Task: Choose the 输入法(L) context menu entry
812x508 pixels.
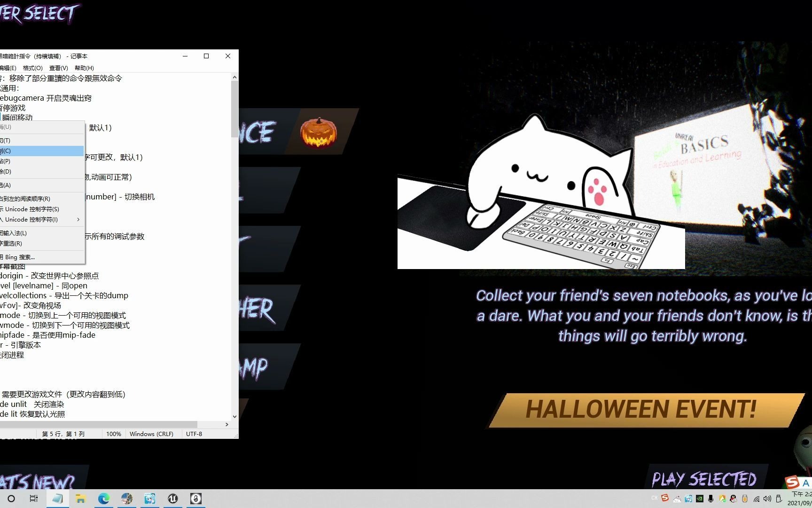Action: click(42, 233)
